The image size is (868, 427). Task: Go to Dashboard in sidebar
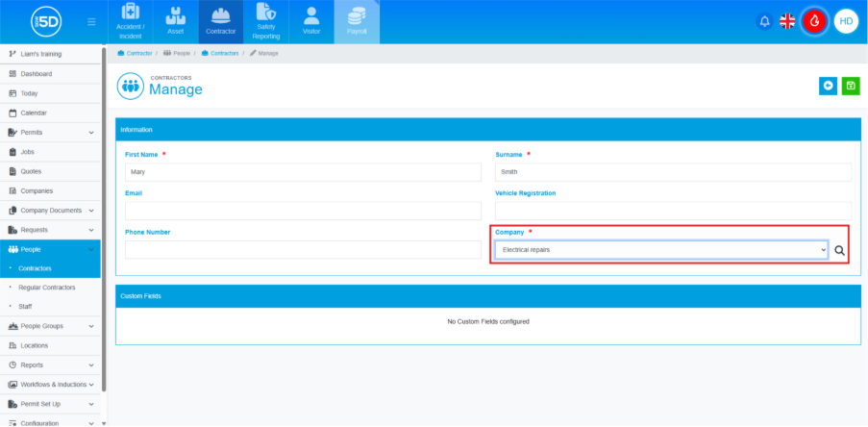50,74
